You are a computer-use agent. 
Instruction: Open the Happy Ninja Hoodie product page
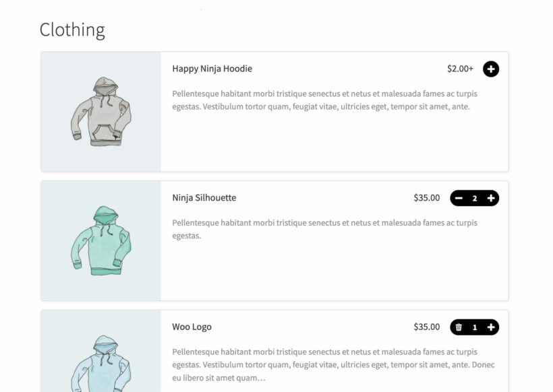(212, 69)
